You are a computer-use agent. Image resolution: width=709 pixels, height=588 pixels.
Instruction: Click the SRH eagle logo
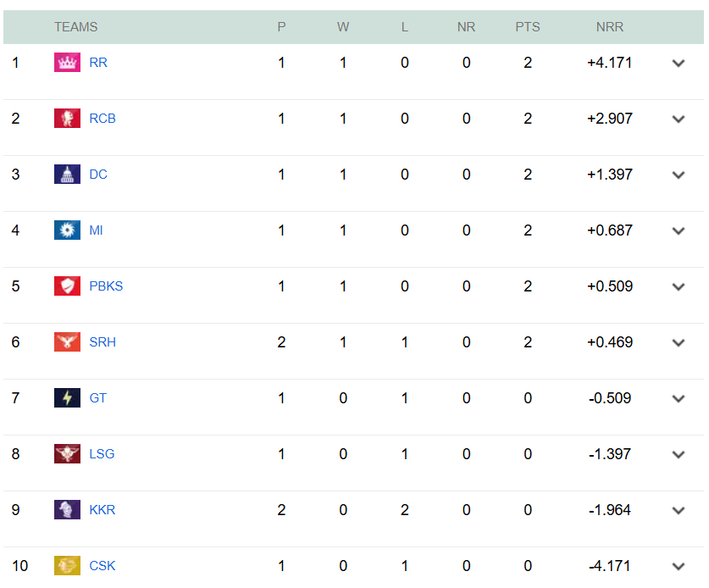click(68, 341)
